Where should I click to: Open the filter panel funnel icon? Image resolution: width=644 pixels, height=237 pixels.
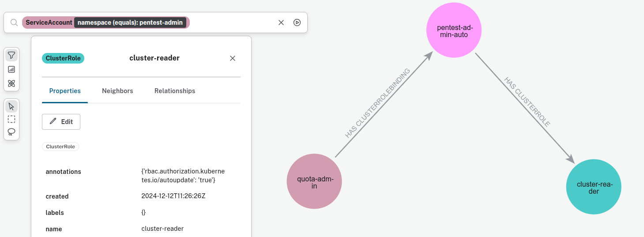click(x=11, y=55)
